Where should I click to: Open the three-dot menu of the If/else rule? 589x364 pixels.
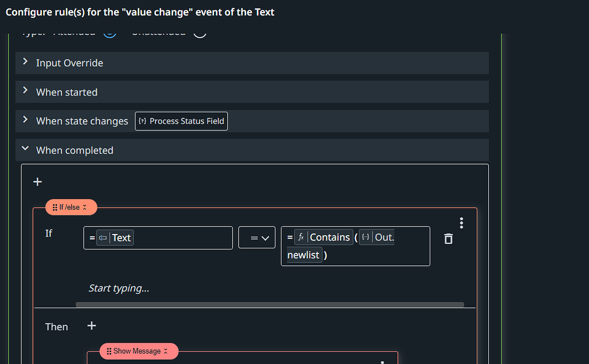pos(461,223)
